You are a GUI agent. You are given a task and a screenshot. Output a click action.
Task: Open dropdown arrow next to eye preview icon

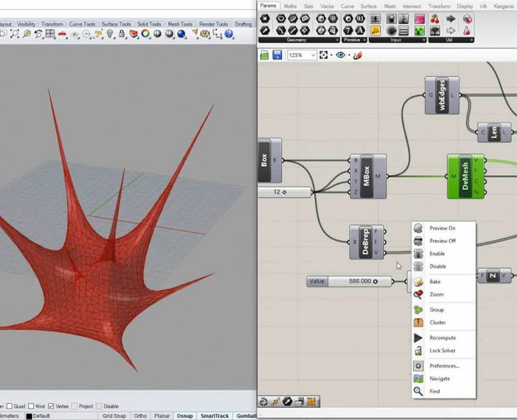pos(349,55)
